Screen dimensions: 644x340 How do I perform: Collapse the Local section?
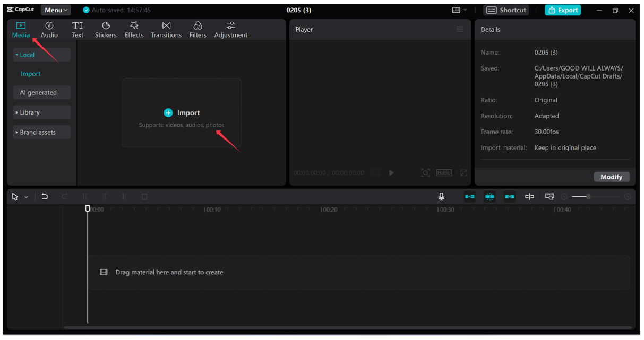tap(41, 55)
